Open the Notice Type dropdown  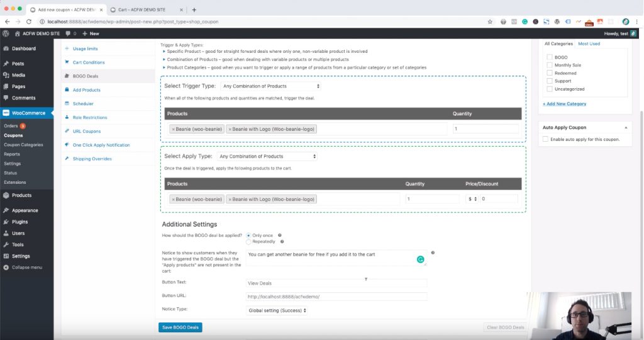tap(277, 310)
